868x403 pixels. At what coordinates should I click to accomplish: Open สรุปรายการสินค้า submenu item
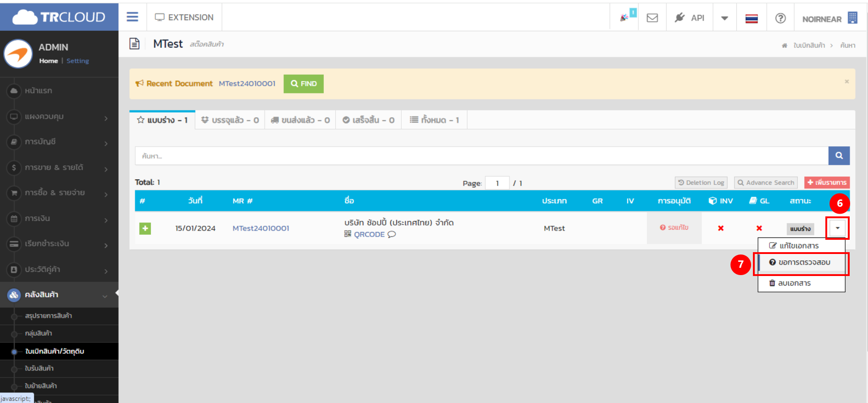click(x=49, y=316)
